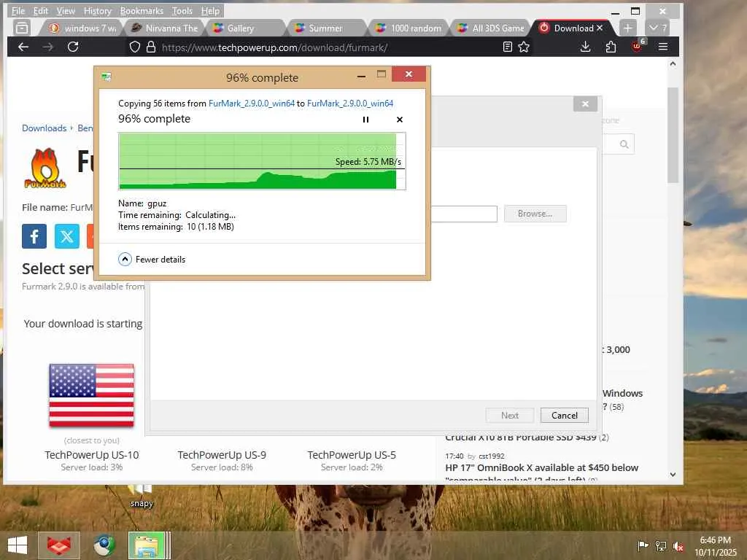Pause the file copy operation
This screenshot has width=747, height=560.
click(x=366, y=120)
